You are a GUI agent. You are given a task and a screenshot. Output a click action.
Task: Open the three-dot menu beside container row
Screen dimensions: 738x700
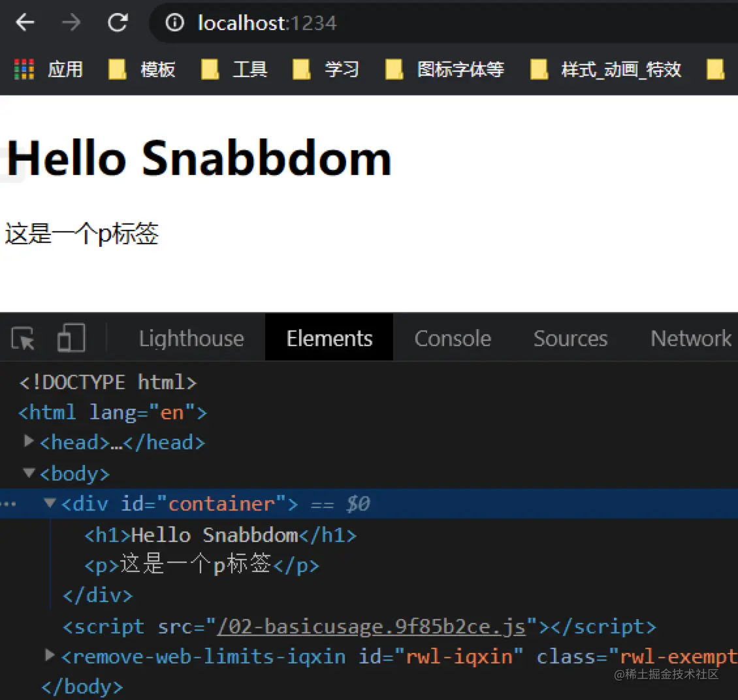[8, 504]
